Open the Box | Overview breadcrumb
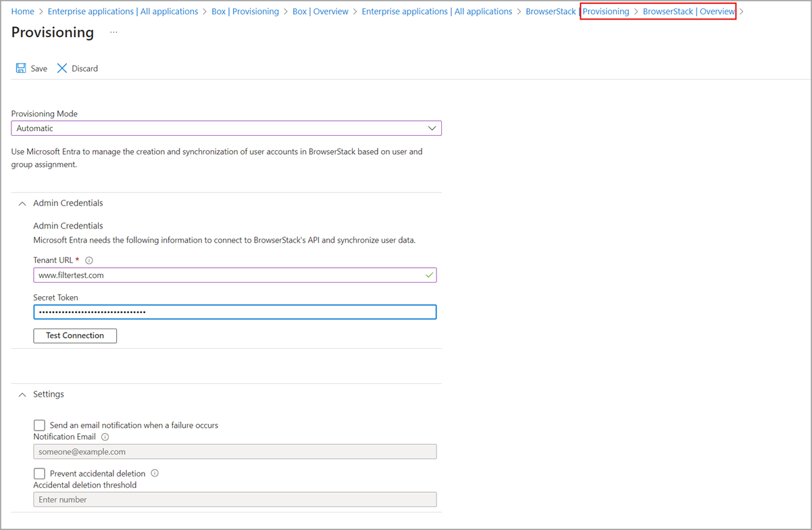 coord(321,11)
